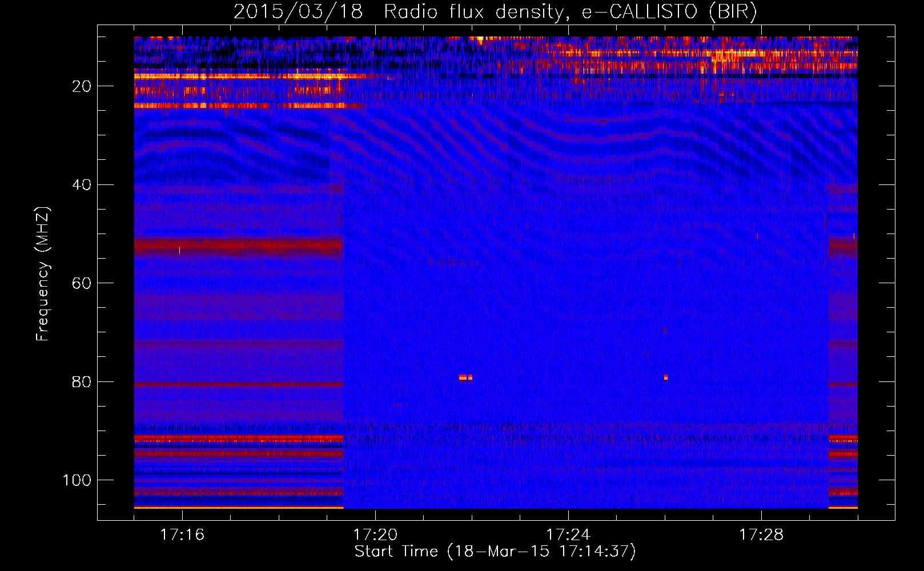This screenshot has width=924, height=571.
Task: Select the 17:24 time tick label
Action: [568, 534]
